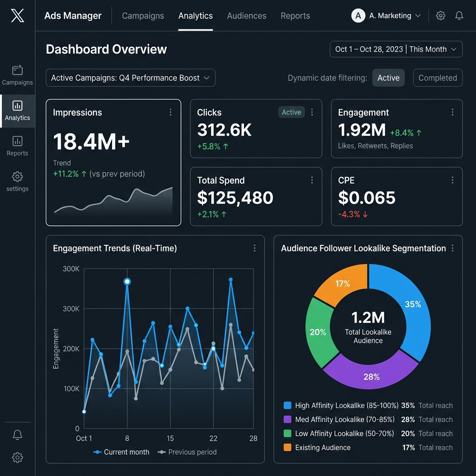The width and height of the screenshot is (476, 476).
Task: Select the Active filter toggle
Action: [388, 78]
